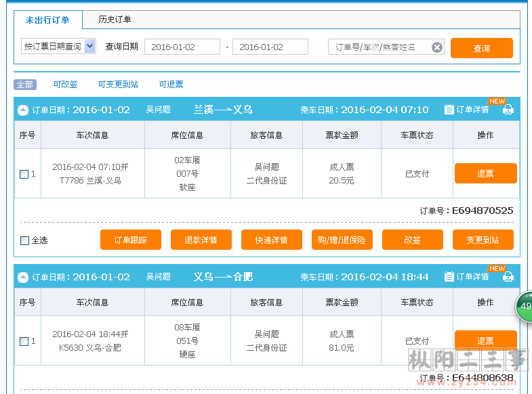Collapse the 兰溪—义乌 order panel
Image resolution: width=532 pixels, height=394 pixels.
coord(23,110)
